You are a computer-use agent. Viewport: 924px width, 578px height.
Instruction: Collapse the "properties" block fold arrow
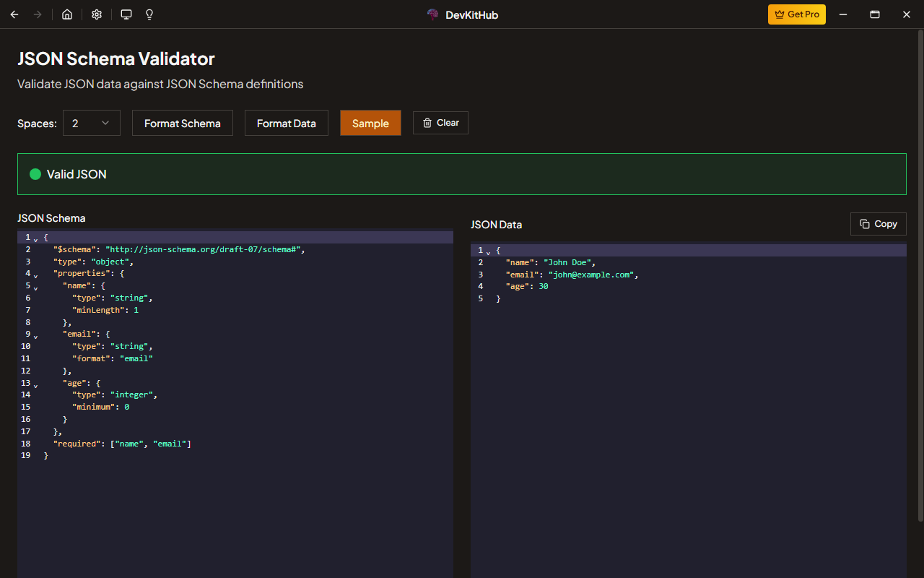point(36,275)
